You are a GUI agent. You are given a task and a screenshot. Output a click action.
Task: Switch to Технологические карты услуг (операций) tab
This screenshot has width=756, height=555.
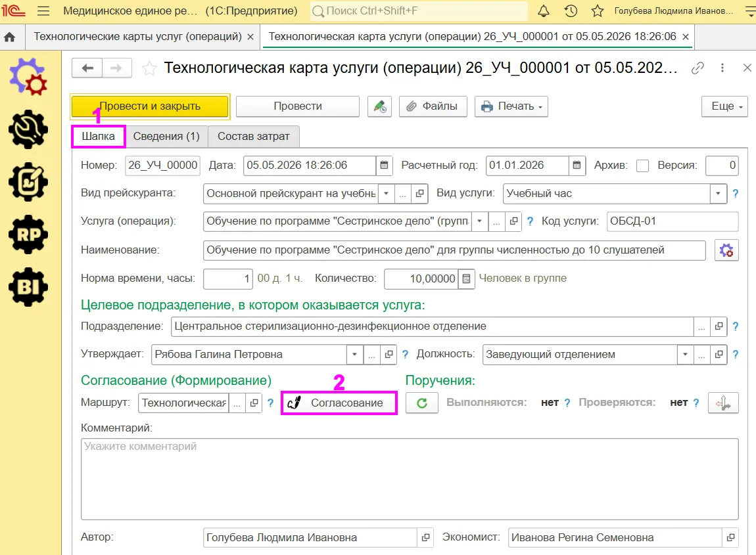click(x=138, y=37)
